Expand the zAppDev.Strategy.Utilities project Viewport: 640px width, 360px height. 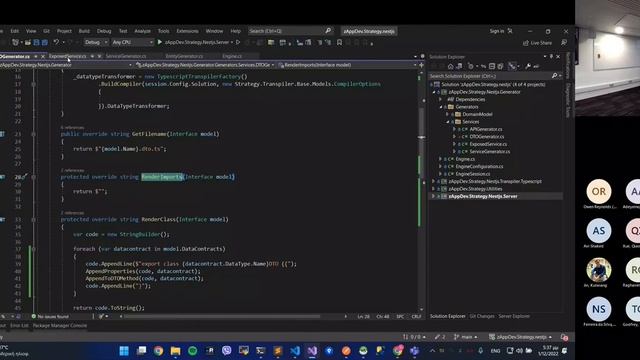pos(433,189)
